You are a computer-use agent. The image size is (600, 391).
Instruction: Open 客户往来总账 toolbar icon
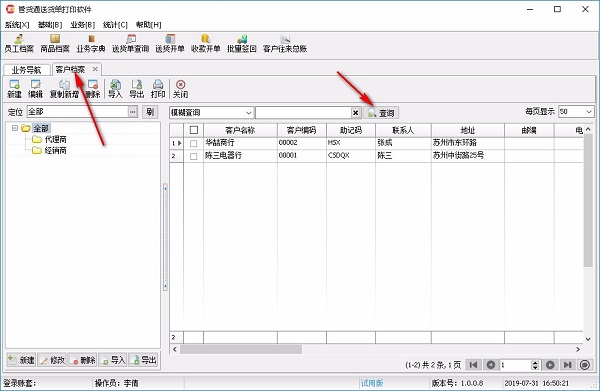(x=285, y=43)
